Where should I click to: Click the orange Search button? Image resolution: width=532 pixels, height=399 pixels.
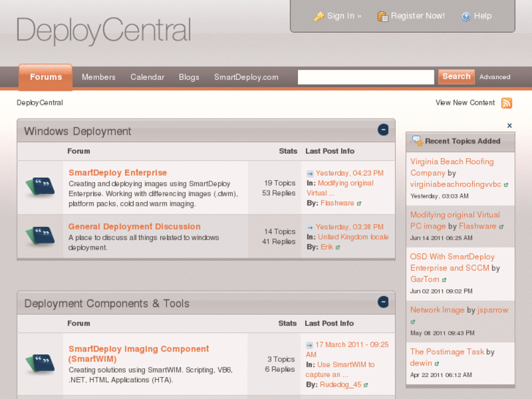click(457, 76)
